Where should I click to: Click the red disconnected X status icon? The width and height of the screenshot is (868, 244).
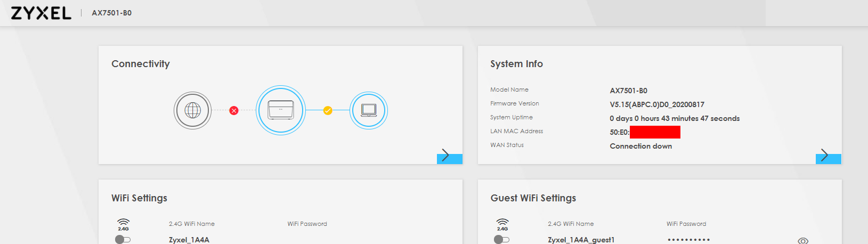(x=233, y=110)
